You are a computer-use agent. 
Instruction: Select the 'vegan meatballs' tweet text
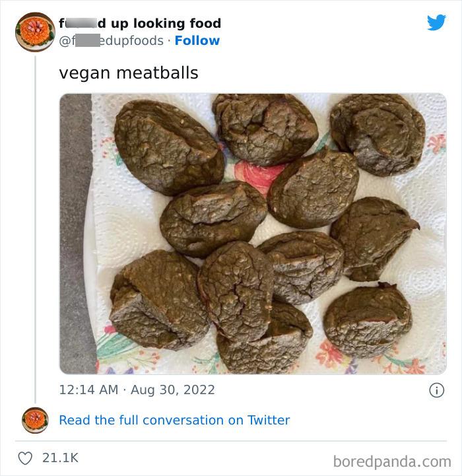point(129,73)
